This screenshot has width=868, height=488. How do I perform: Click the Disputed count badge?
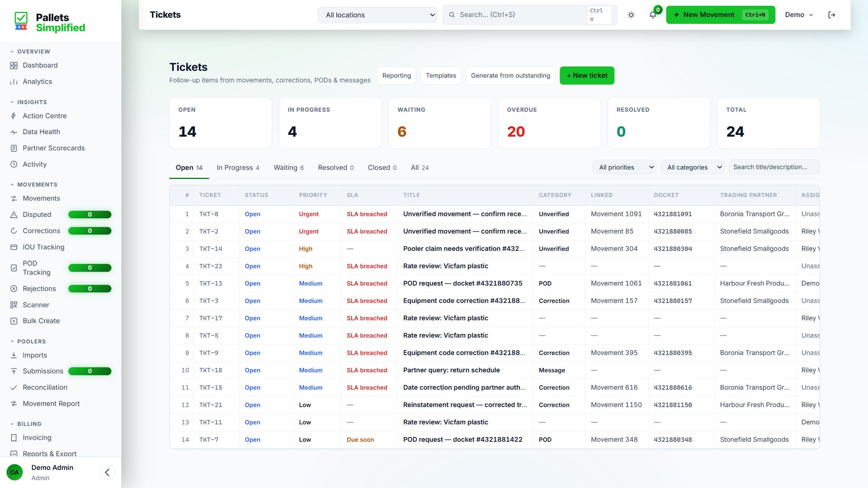[x=90, y=215]
